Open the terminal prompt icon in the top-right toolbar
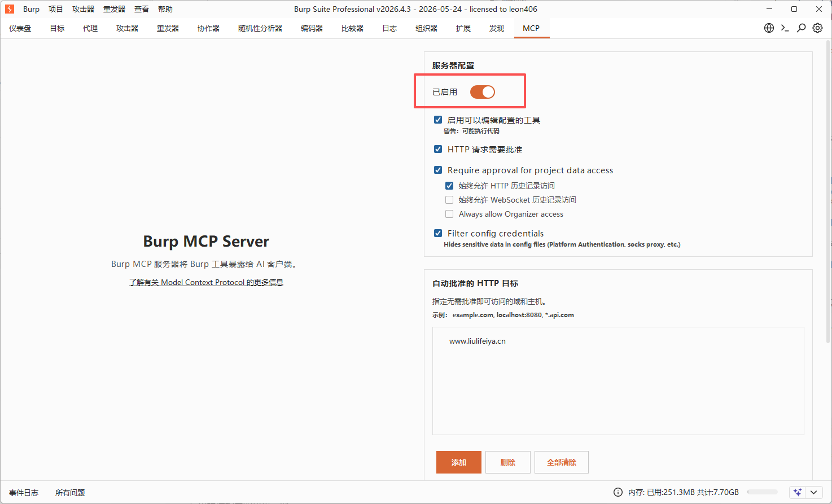 pyautogui.click(x=785, y=28)
